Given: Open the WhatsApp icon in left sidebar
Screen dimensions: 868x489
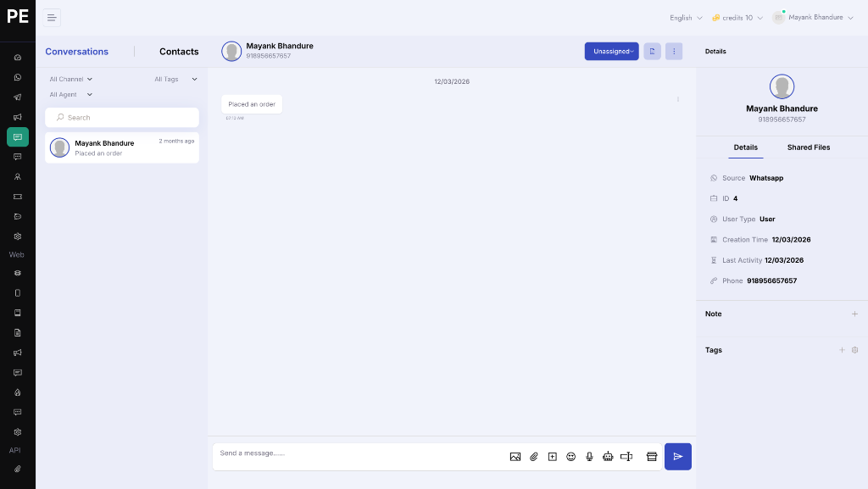Looking at the screenshot, I should tap(18, 77).
